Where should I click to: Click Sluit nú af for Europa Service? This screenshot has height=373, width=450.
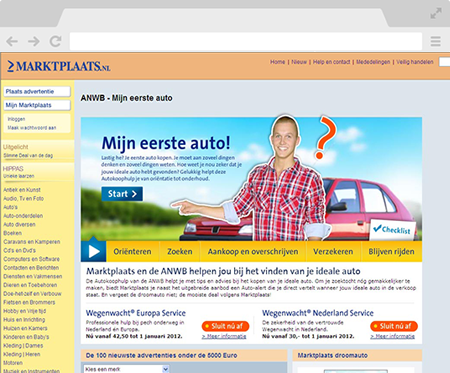225,326
